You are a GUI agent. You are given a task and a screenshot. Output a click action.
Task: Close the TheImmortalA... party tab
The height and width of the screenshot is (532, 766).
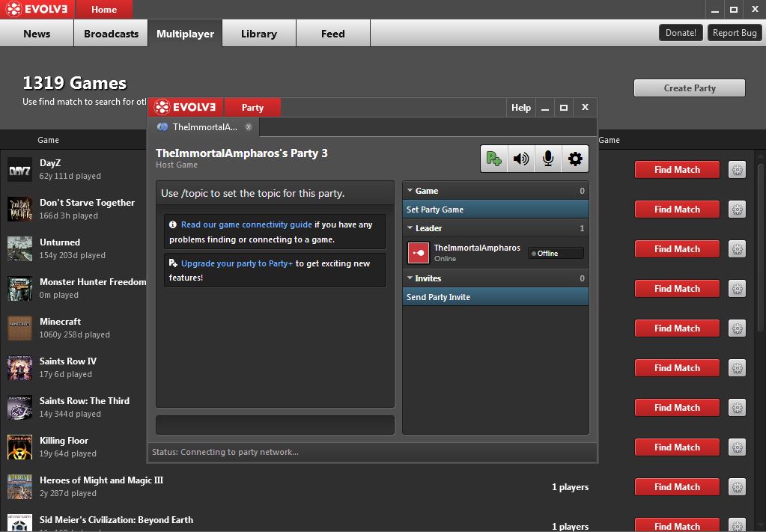tap(249, 127)
